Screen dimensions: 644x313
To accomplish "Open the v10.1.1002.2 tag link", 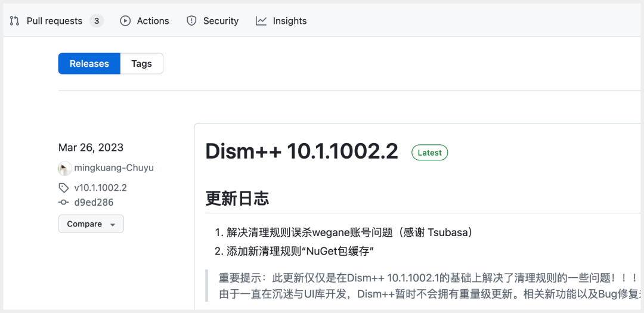I will click(101, 188).
